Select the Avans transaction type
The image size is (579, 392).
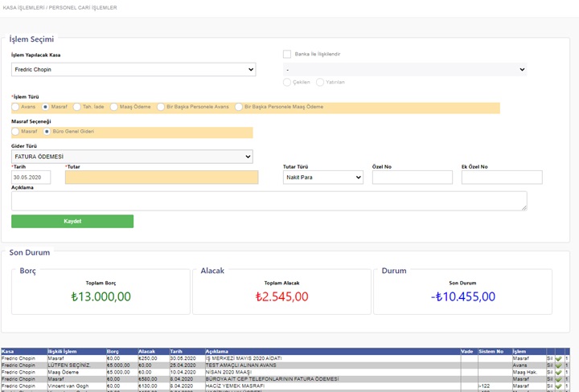coord(16,107)
